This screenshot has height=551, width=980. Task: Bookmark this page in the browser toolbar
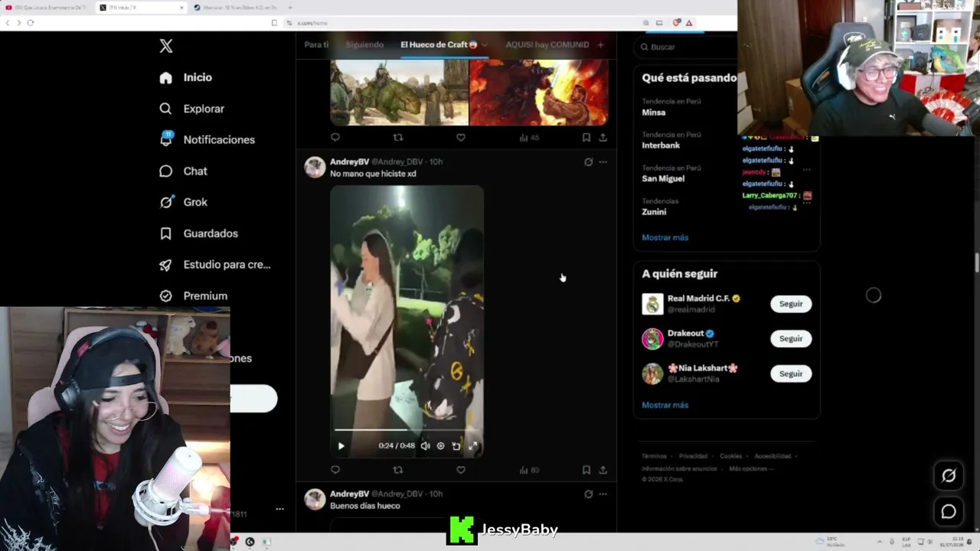274,23
